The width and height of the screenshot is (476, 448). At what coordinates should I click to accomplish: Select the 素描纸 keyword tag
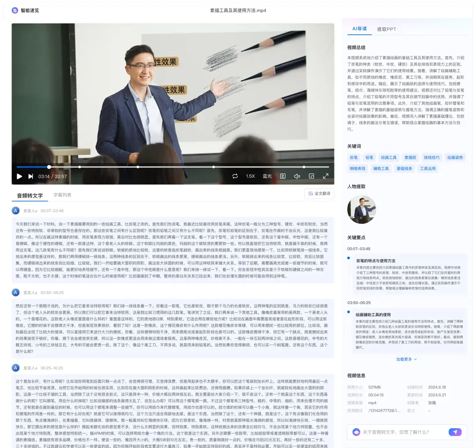[x=410, y=157]
